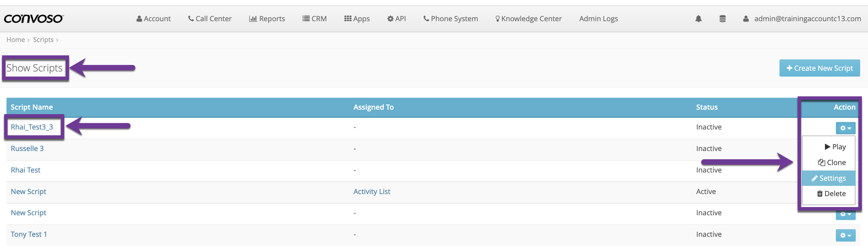Go to Home in breadcrumb

click(x=15, y=40)
